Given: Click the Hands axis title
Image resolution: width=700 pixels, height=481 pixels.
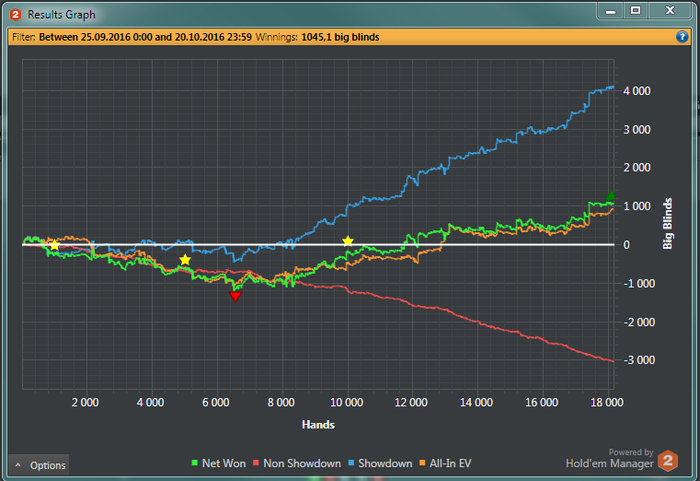Looking at the screenshot, I should click(318, 425).
